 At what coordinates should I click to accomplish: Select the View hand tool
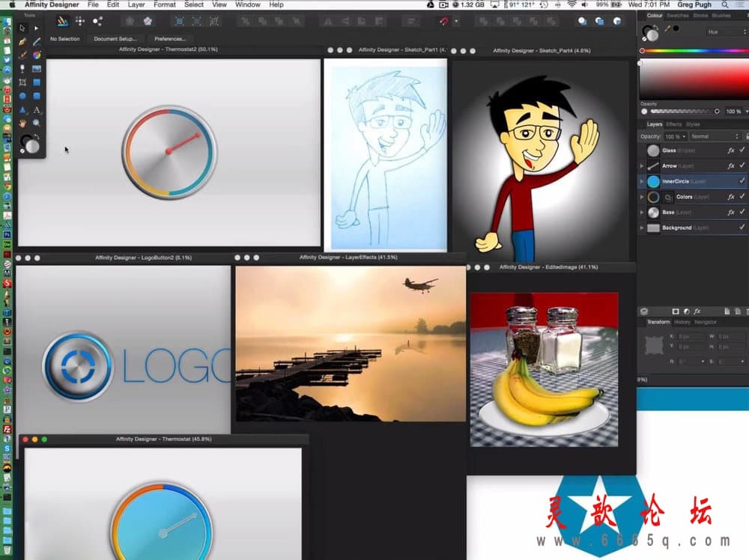(x=22, y=124)
